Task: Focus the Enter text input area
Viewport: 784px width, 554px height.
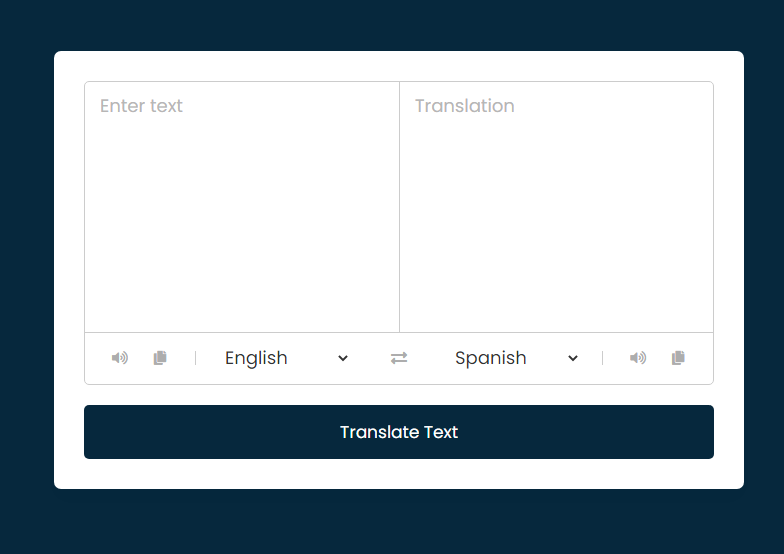Action: coord(242,207)
